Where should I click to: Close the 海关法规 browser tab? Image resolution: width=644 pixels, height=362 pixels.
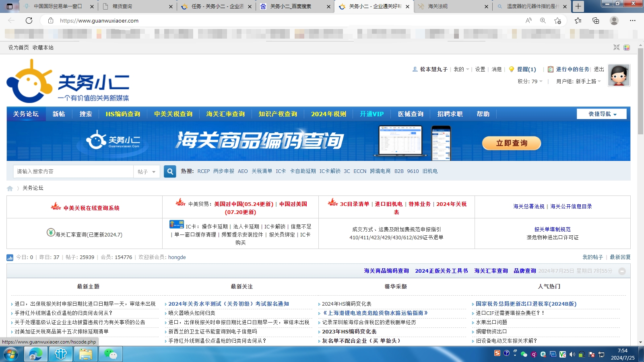486,6
